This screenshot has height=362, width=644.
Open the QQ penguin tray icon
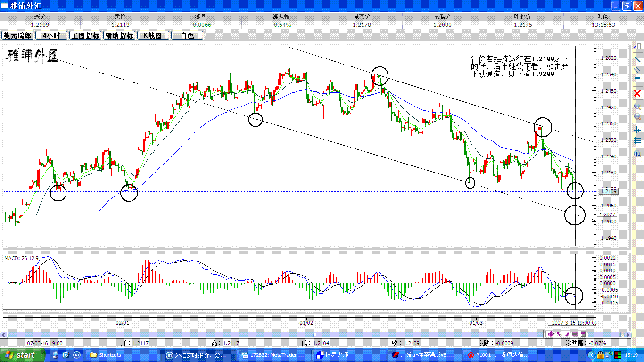pyautogui.click(x=600, y=355)
